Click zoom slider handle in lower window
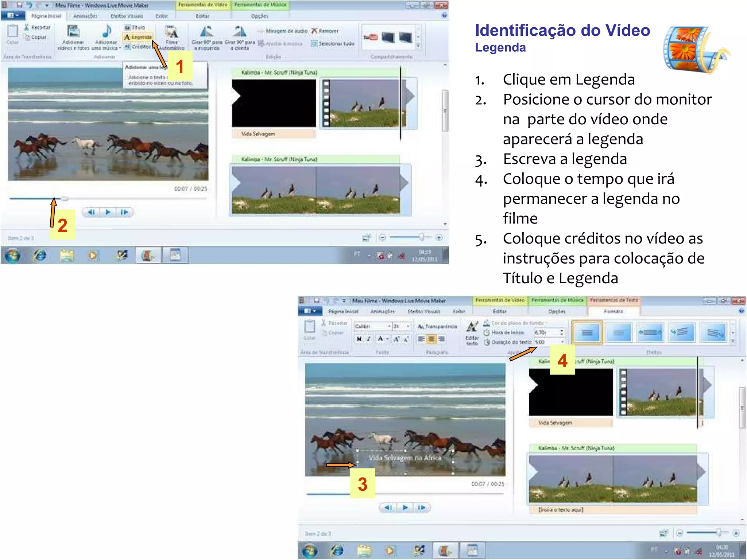The width and height of the screenshot is (747, 560). click(719, 533)
